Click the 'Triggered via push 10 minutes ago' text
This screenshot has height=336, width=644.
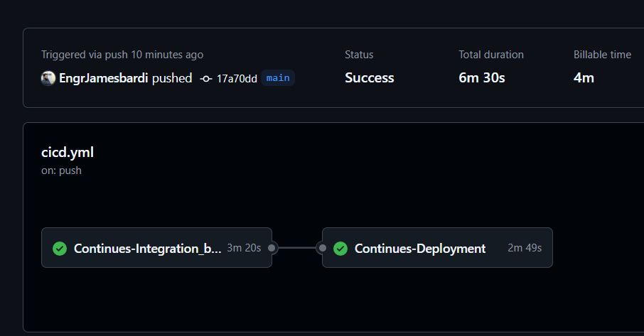pos(122,55)
